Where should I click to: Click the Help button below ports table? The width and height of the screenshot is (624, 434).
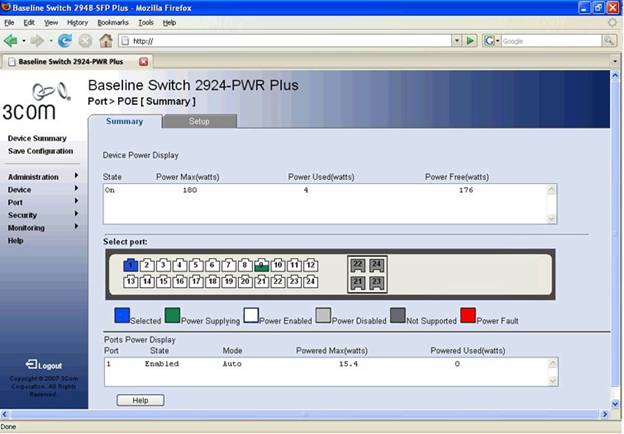tap(140, 400)
